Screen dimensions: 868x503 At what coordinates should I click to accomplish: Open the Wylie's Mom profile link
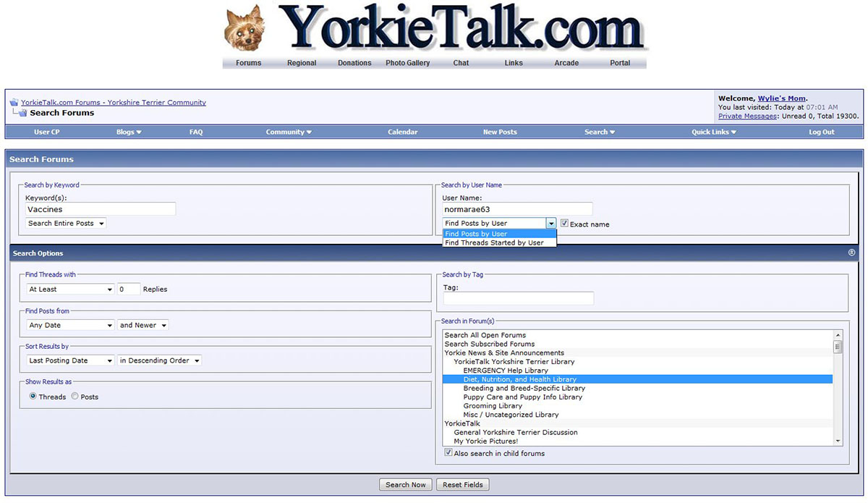click(782, 98)
